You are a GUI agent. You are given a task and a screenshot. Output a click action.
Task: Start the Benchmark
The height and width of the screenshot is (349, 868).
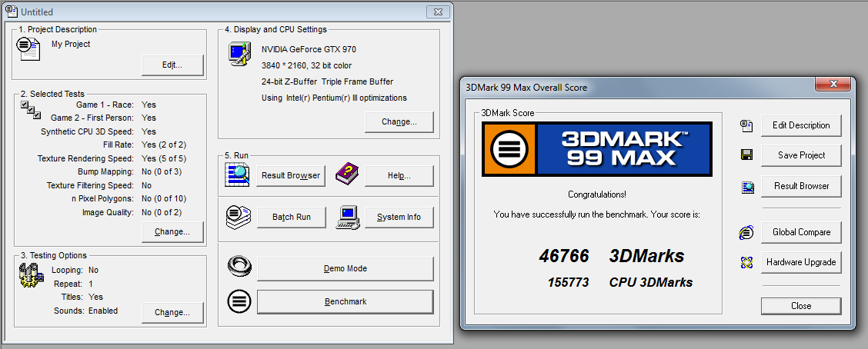346,301
